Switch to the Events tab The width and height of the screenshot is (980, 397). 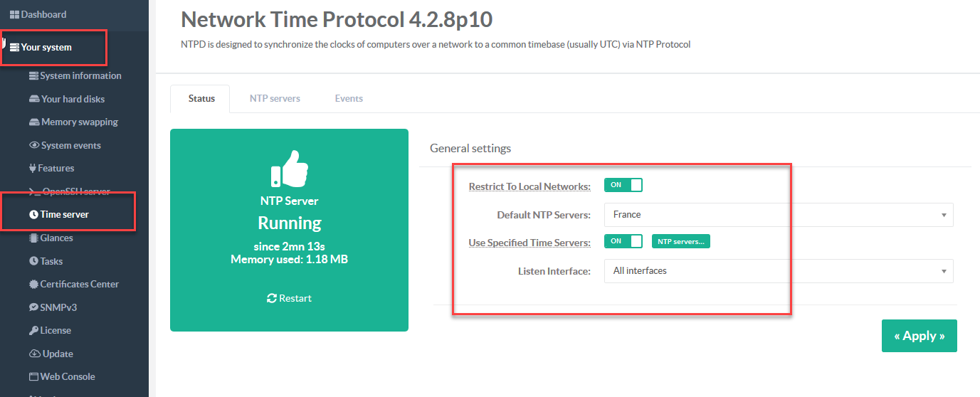(x=349, y=98)
